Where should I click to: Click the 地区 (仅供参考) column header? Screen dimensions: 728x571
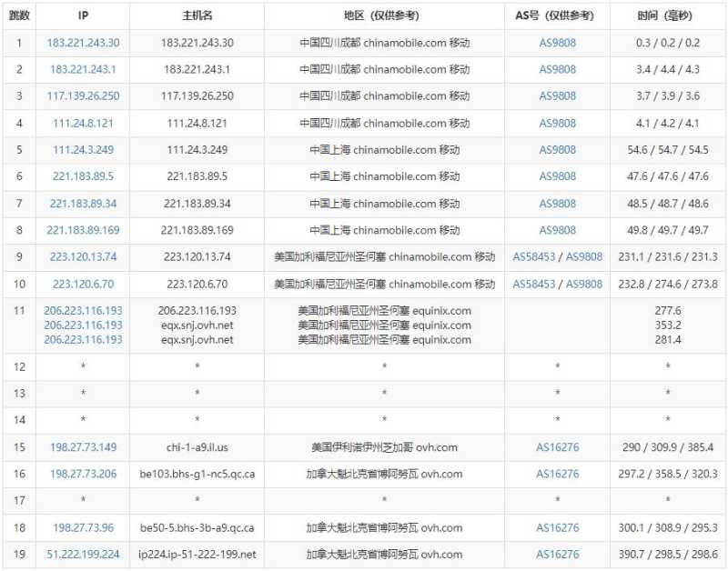[x=383, y=15]
